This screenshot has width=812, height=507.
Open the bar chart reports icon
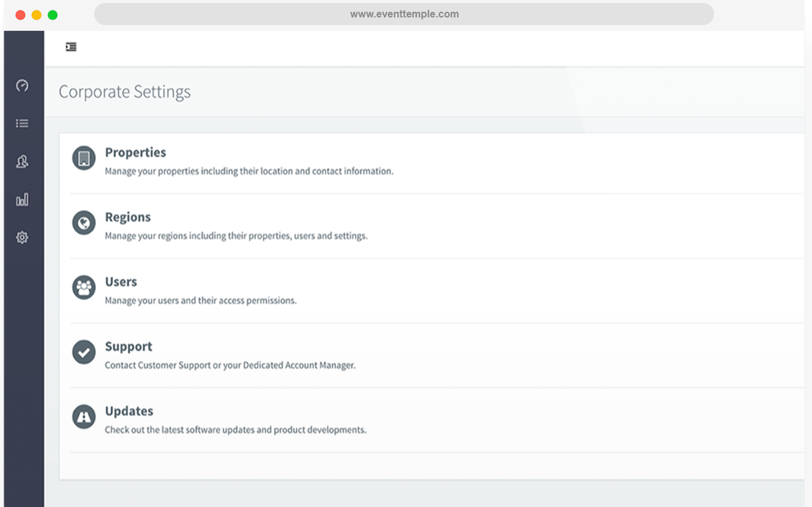click(x=22, y=200)
